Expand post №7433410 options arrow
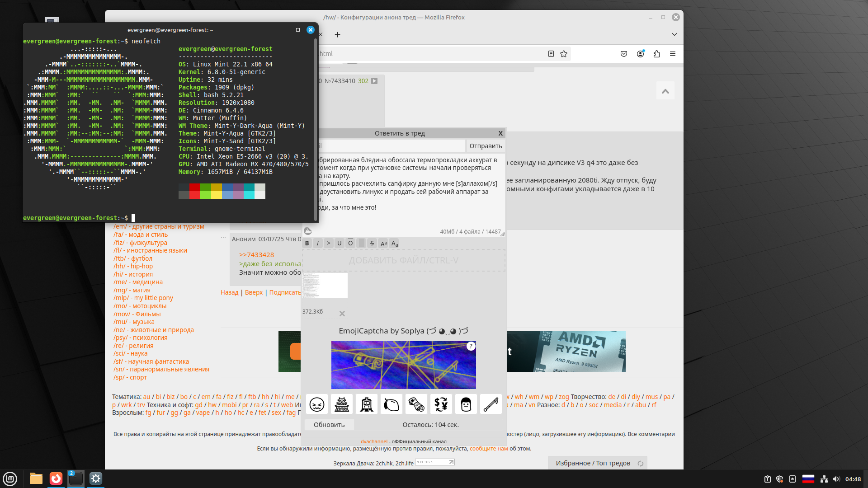This screenshot has height=488, width=868. pos(374,81)
